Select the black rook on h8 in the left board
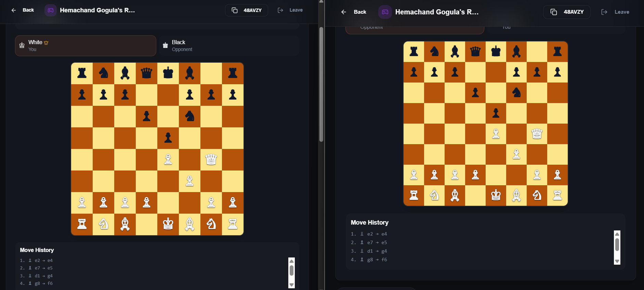 click(233, 73)
